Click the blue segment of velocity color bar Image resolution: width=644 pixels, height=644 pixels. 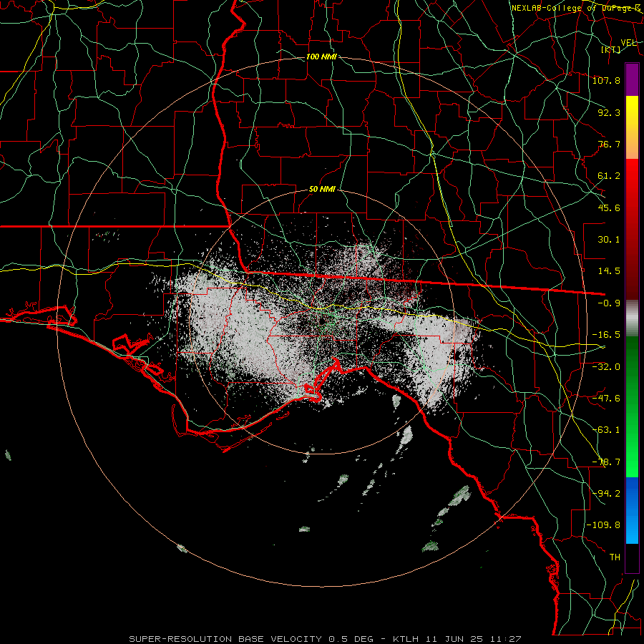(632, 510)
